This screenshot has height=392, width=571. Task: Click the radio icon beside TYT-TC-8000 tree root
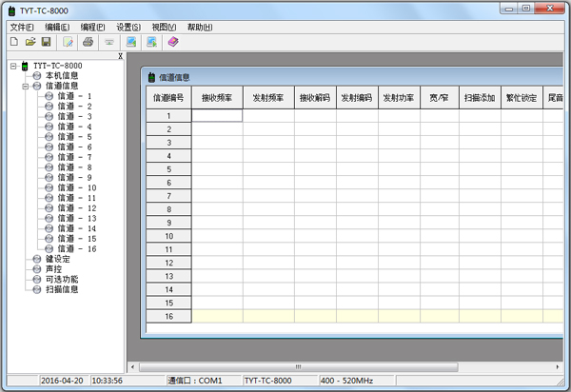(25, 66)
